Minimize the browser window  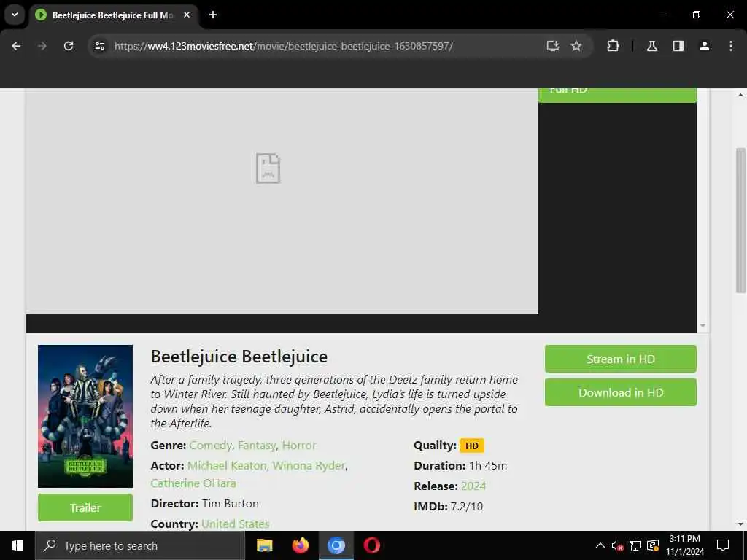coord(662,15)
